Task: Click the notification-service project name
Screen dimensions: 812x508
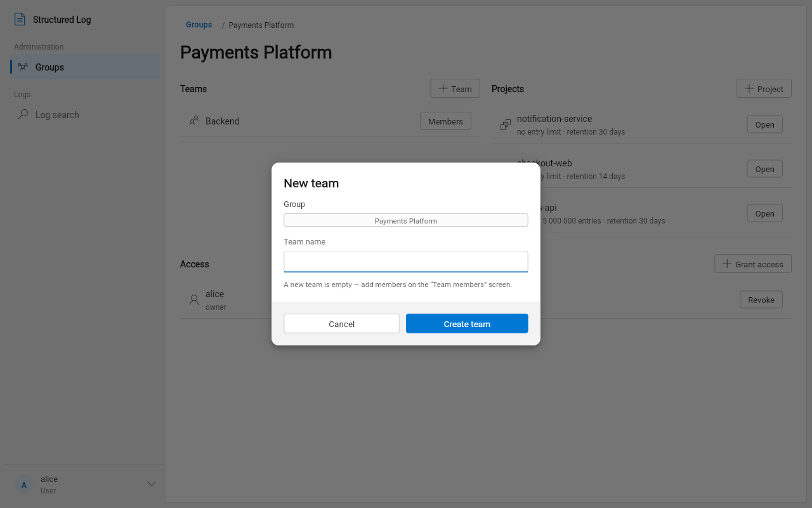Action: (x=554, y=118)
